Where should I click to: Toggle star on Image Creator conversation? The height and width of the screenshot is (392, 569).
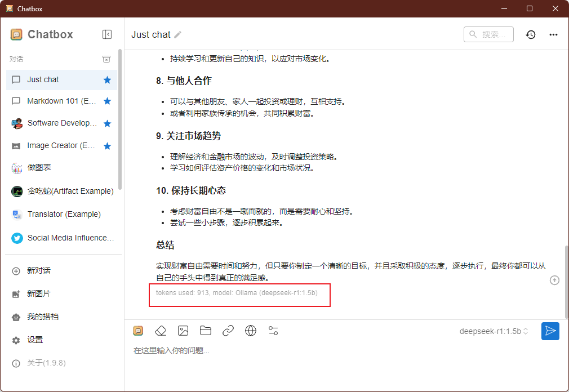pos(107,146)
